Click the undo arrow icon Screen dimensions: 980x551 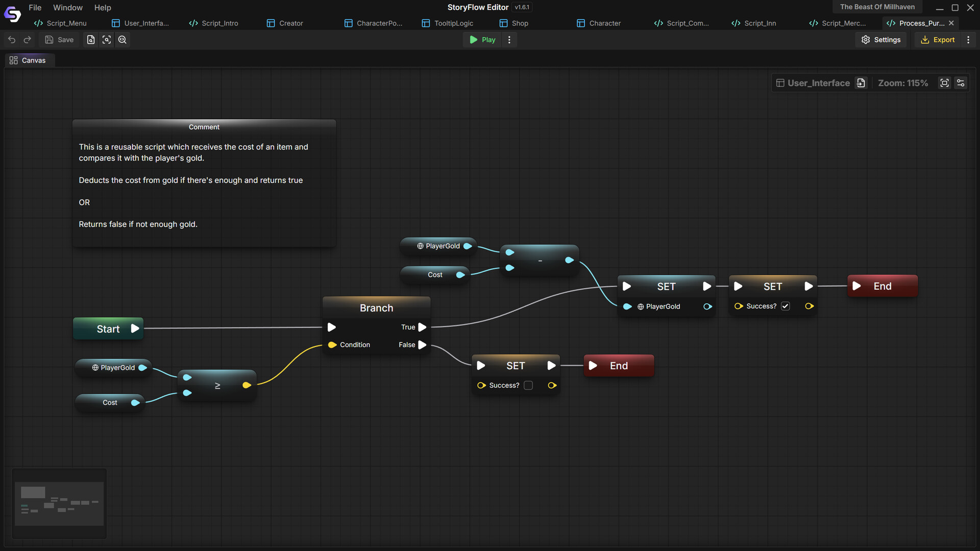12,40
